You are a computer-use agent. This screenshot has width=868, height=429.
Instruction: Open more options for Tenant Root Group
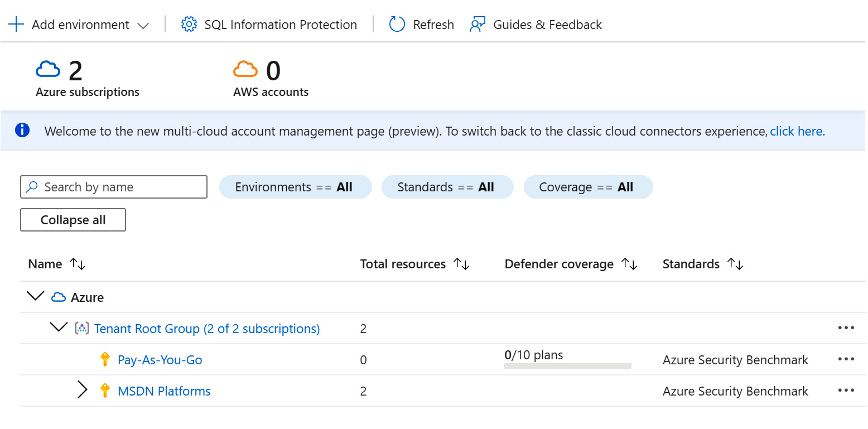click(x=846, y=328)
